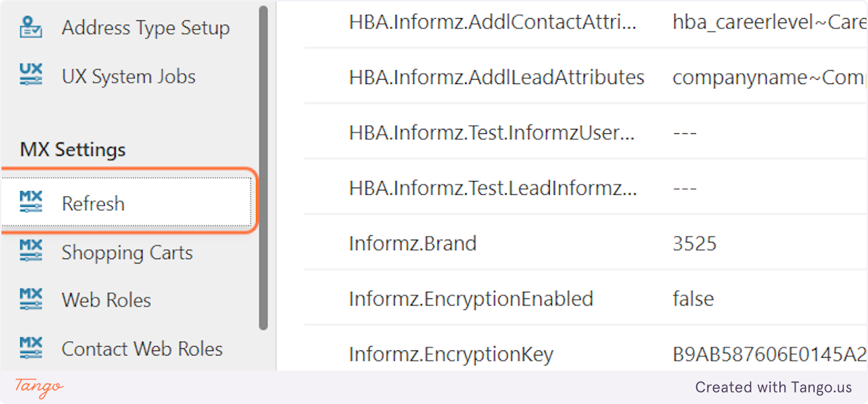Open Contact Web Roles

coord(142,349)
